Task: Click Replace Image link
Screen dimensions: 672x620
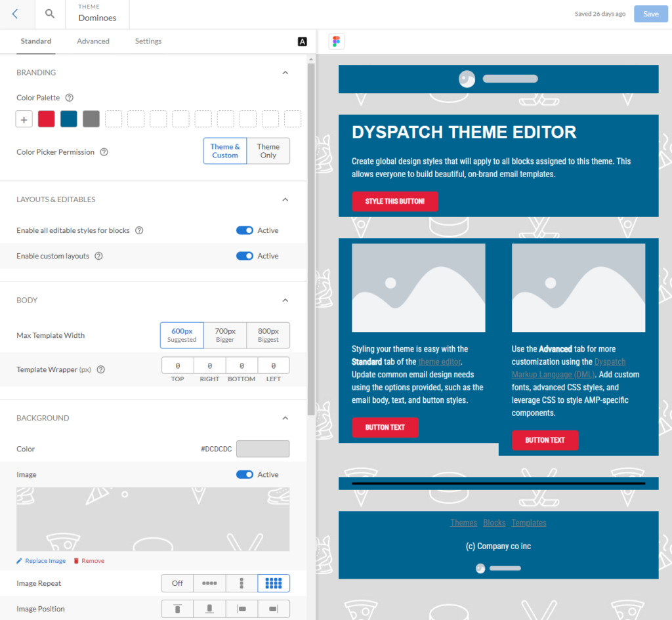Action: pyautogui.click(x=41, y=561)
